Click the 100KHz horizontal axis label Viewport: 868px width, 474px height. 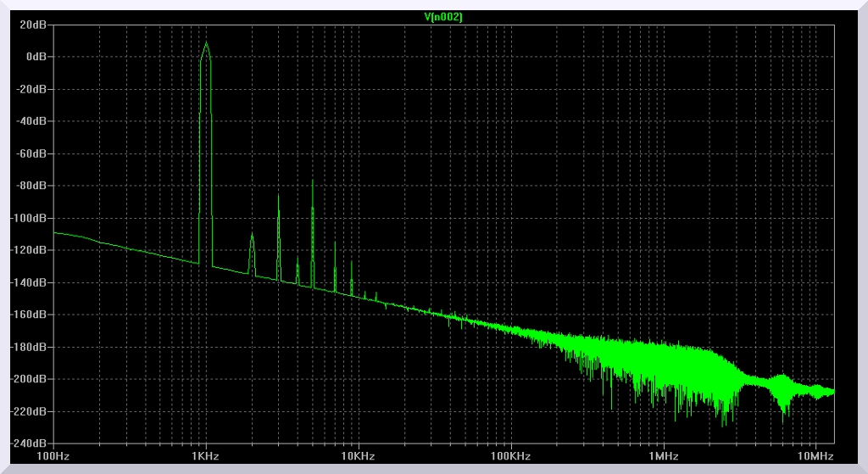point(510,456)
